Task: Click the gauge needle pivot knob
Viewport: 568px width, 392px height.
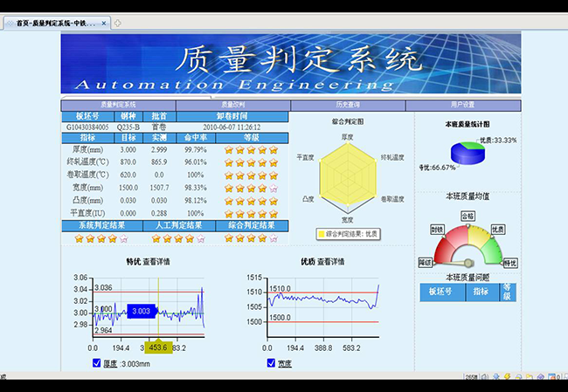Action: [468, 263]
